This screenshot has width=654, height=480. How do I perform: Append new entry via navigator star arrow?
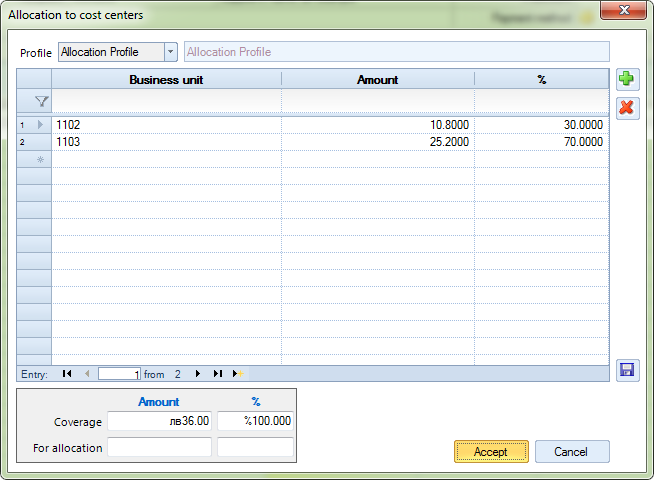pos(238,374)
